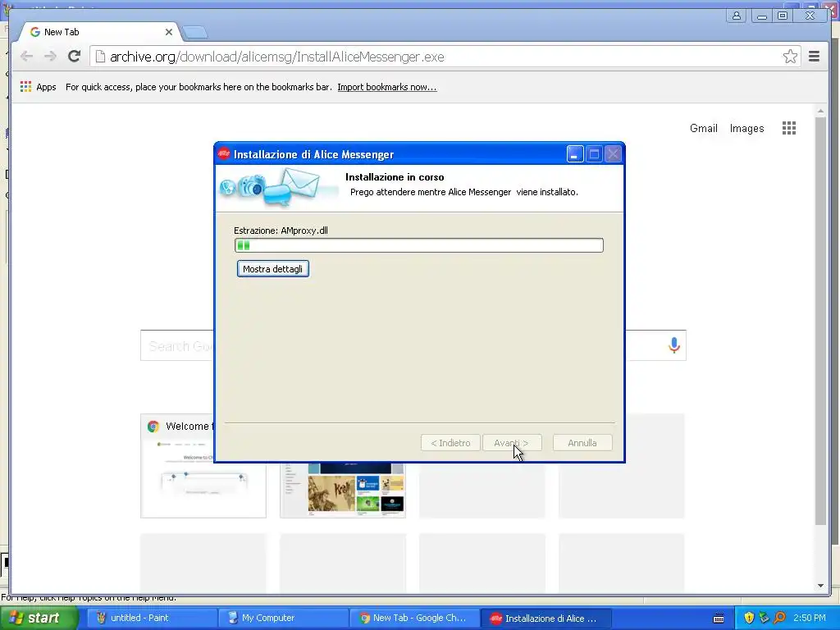Minimize the Alice Messenger installer window
The image size is (840, 630).
pyautogui.click(x=575, y=154)
